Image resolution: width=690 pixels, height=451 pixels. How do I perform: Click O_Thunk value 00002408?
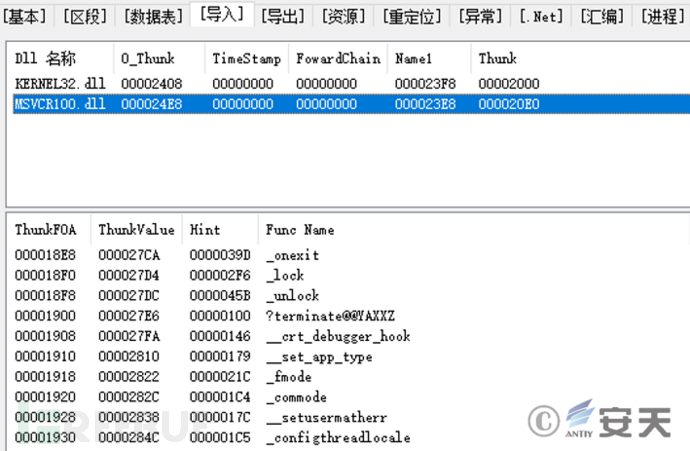[151, 84]
